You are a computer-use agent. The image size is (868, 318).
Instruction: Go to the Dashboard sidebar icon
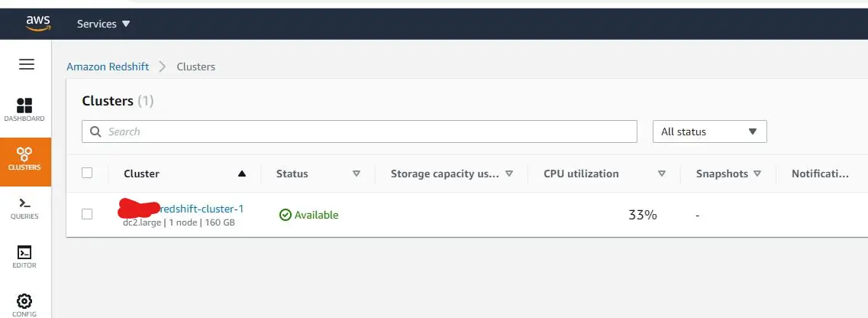(x=24, y=109)
